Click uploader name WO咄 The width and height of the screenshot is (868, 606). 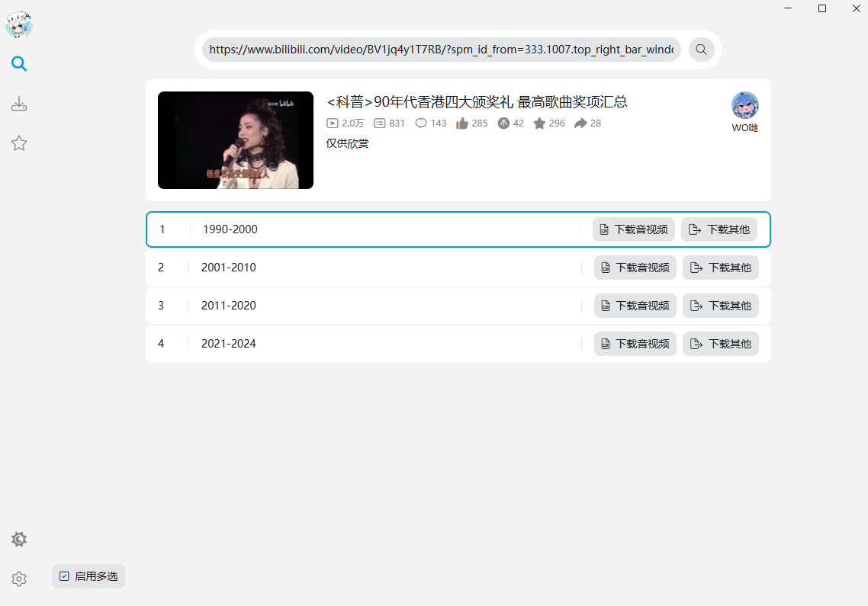(744, 128)
